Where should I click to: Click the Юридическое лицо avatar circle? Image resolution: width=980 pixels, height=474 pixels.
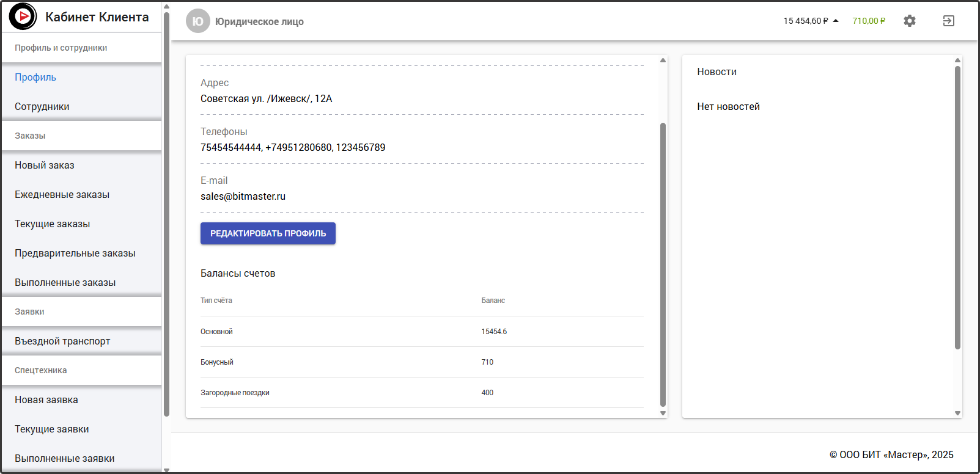[197, 21]
